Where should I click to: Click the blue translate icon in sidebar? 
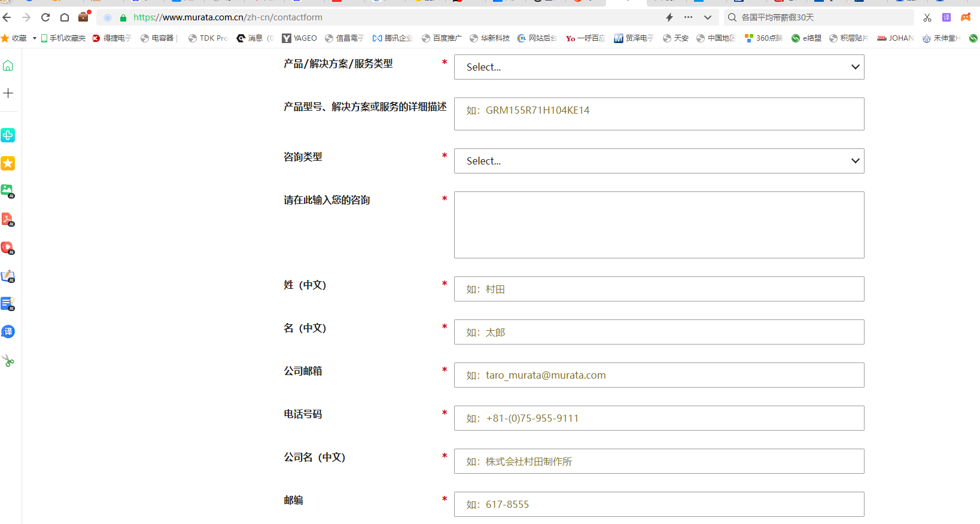8,332
